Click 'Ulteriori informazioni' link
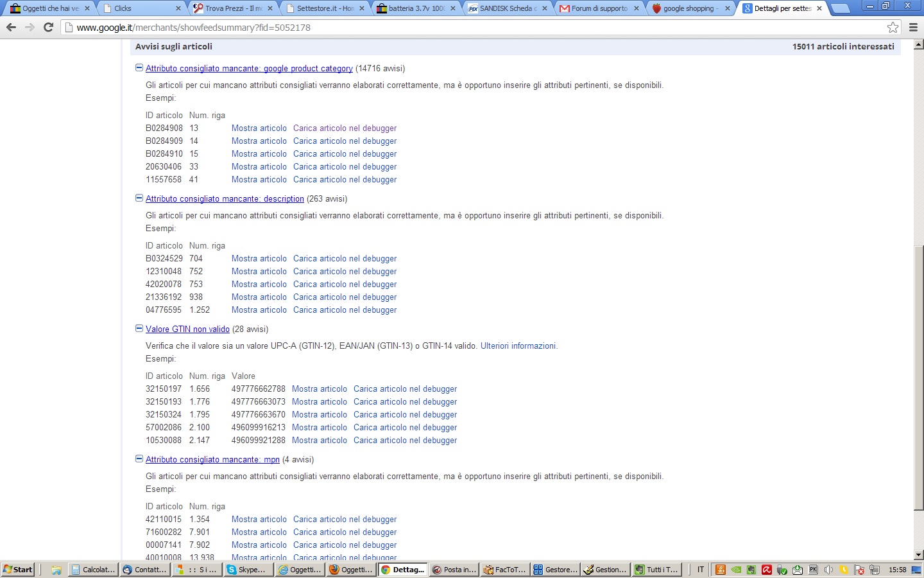This screenshot has height=578, width=924. pyautogui.click(x=518, y=346)
